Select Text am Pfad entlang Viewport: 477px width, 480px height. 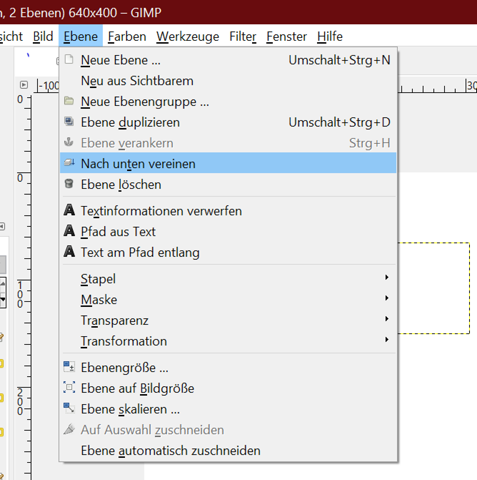228,252
